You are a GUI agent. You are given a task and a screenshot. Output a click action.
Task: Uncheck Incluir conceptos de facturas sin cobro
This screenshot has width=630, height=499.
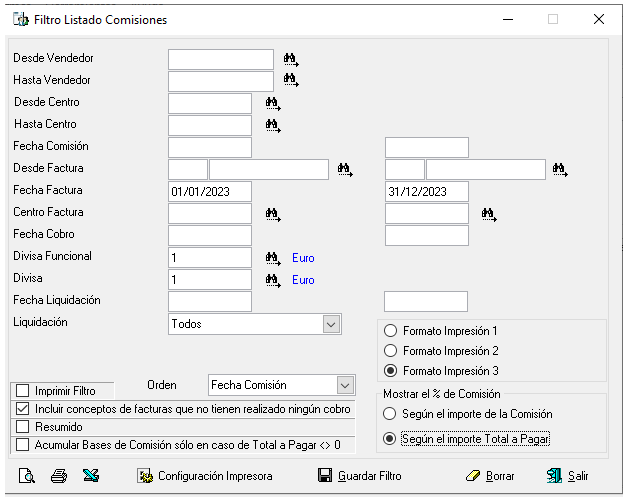click(x=22, y=409)
